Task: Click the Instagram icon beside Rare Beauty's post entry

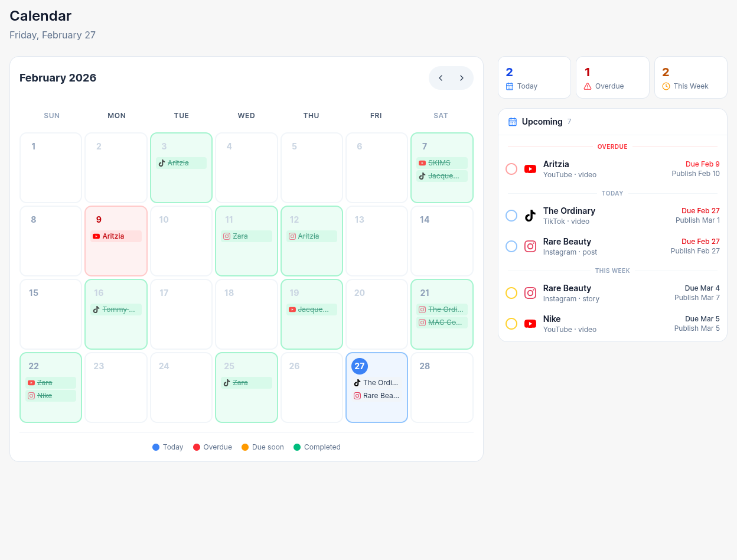Action: [530, 246]
